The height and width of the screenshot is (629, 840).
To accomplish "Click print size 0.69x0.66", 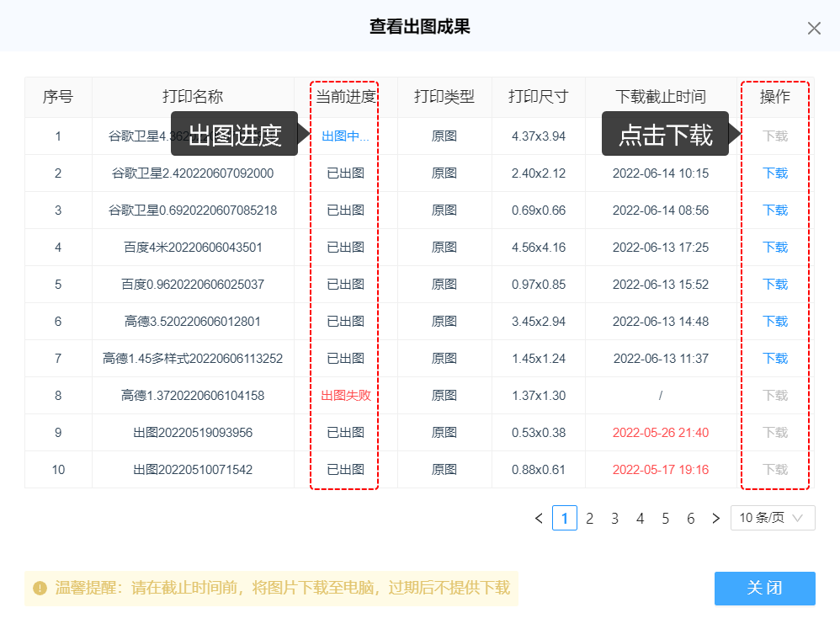I will [x=539, y=210].
